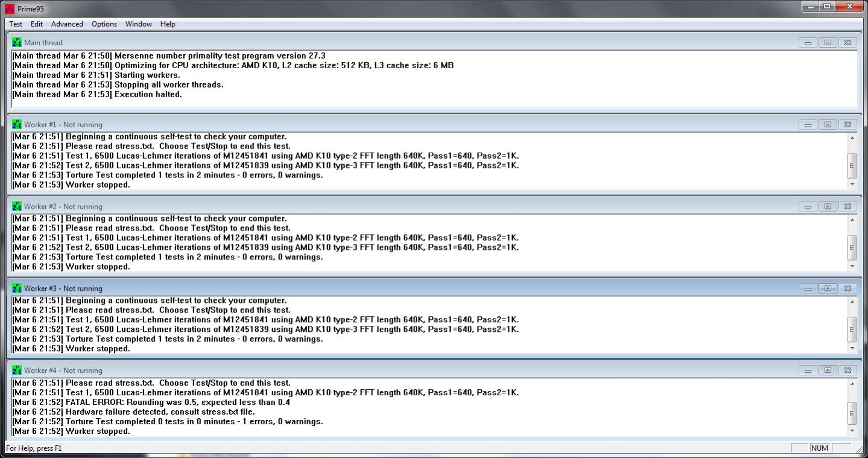This screenshot has height=458, width=868.
Task: Click the Worker #1 window icon
Action: (x=16, y=124)
